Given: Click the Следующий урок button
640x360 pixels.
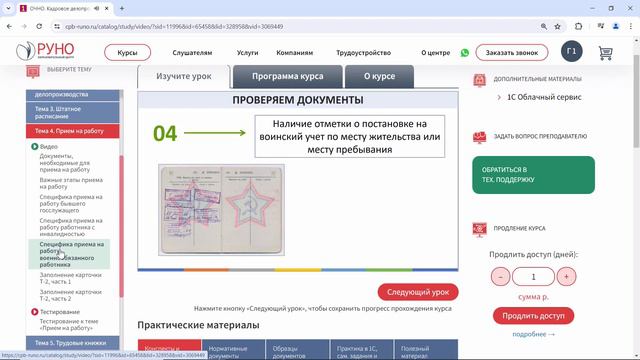Looking at the screenshot, I should point(418,292).
